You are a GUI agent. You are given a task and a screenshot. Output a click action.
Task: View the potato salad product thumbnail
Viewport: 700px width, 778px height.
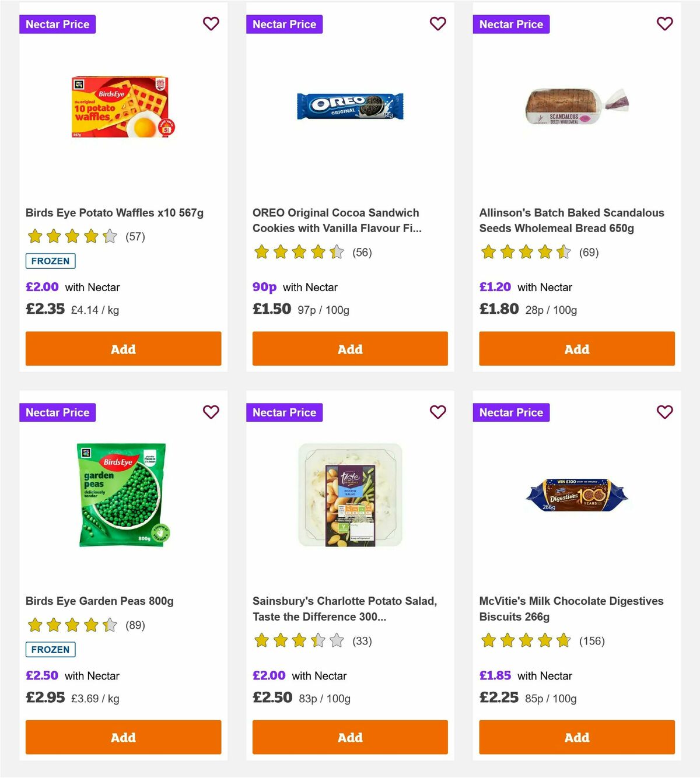click(349, 494)
